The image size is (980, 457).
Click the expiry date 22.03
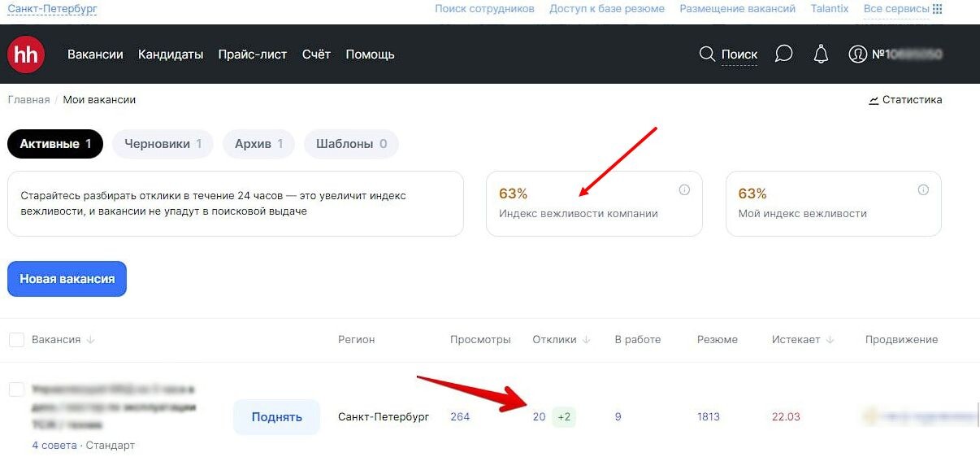(x=786, y=417)
